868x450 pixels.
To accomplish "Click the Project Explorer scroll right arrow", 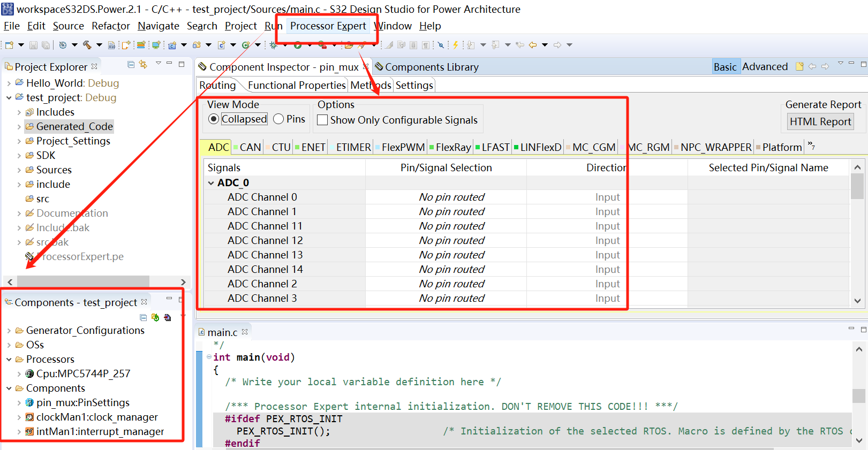I will [183, 282].
